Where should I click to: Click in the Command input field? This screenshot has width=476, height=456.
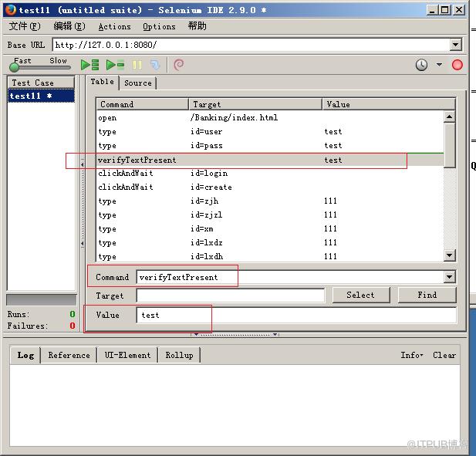(290, 277)
